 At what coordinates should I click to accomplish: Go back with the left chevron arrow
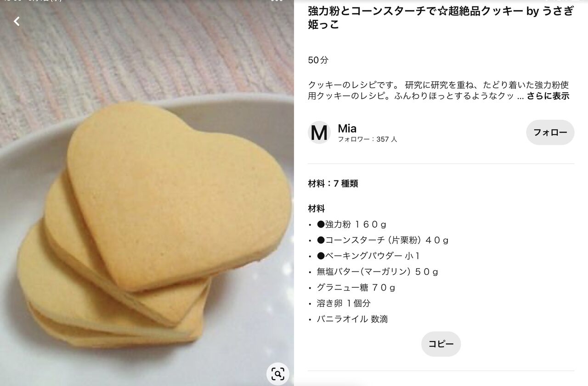(17, 21)
